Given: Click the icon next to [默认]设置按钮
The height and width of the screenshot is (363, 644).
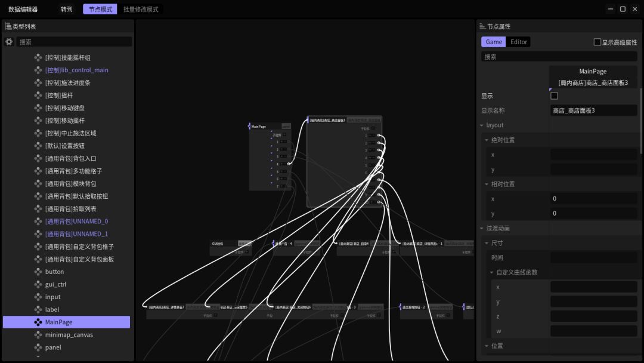Looking at the screenshot, I should pos(38,146).
